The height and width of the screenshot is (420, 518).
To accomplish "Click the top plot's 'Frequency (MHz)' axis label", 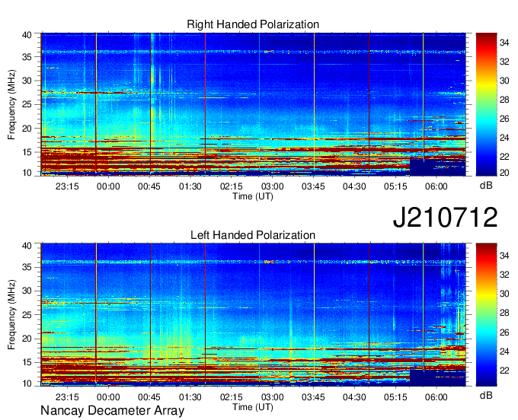I will (11, 104).
